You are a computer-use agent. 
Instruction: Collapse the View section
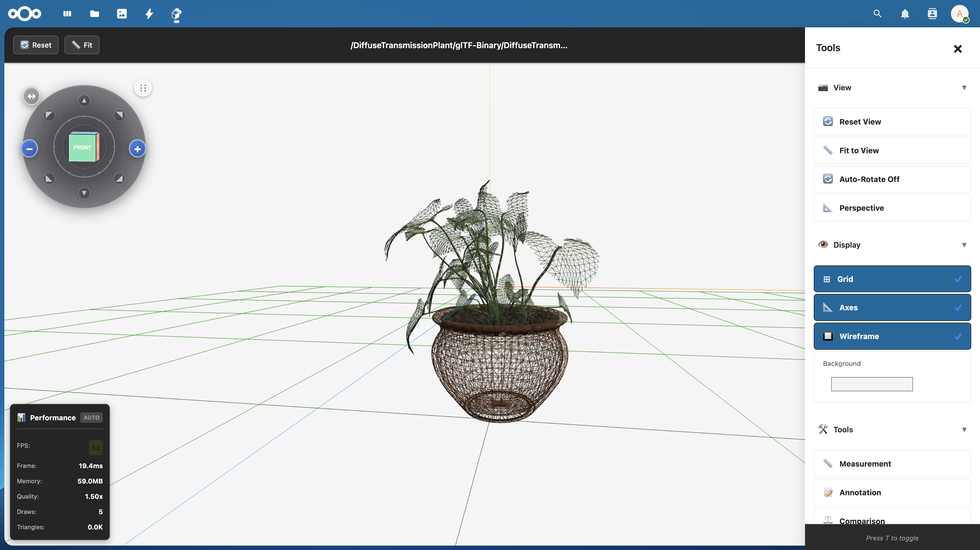[964, 88]
